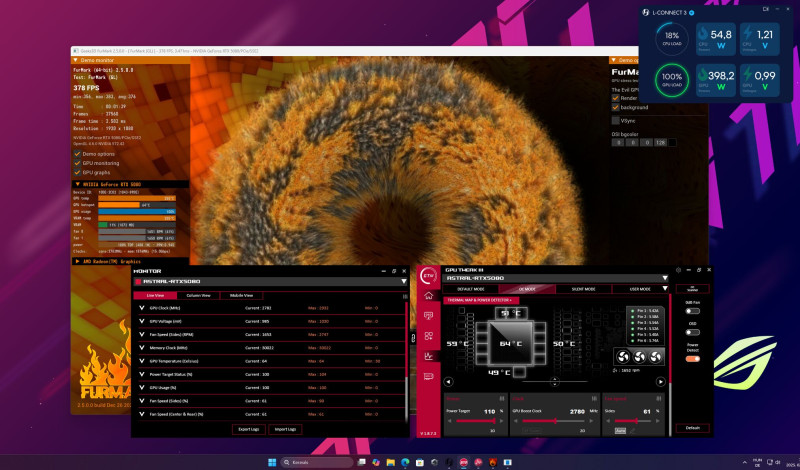
Task: Open the utilities grid icon in GPU Tweak sidebar
Action: pos(428,336)
